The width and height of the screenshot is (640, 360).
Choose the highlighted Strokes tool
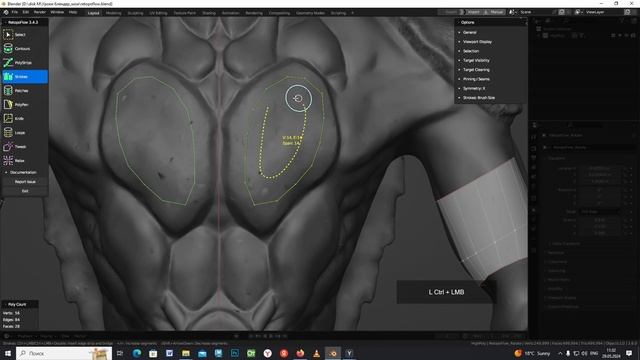pos(24,77)
